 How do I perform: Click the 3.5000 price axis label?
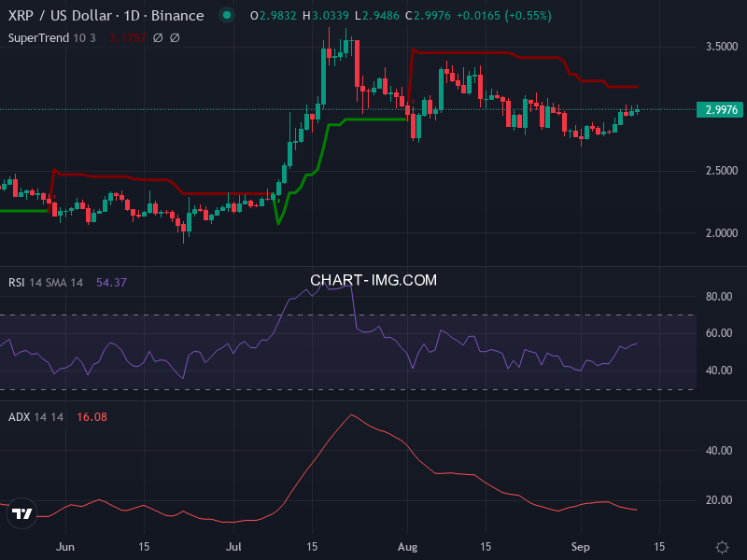[x=719, y=46]
